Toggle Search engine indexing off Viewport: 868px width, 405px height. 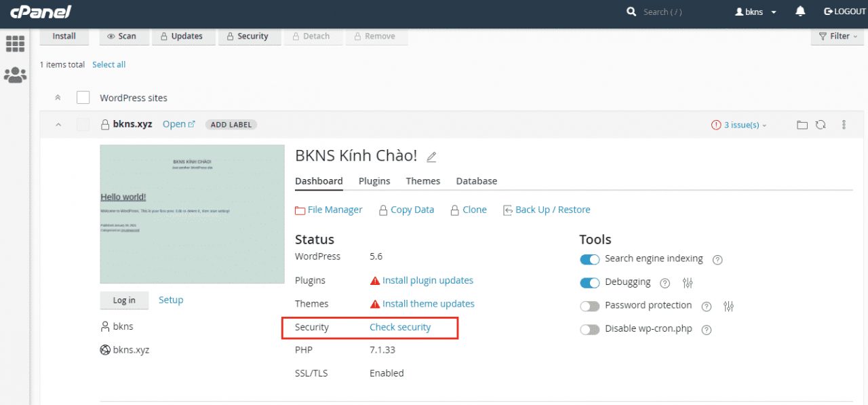pyautogui.click(x=590, y=259)
